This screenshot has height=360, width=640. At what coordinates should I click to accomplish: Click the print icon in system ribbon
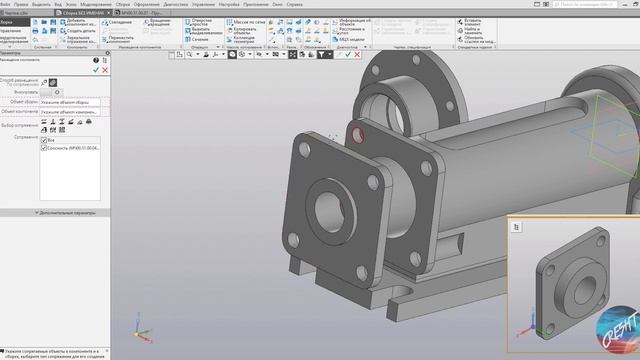(x=36, y=31)
